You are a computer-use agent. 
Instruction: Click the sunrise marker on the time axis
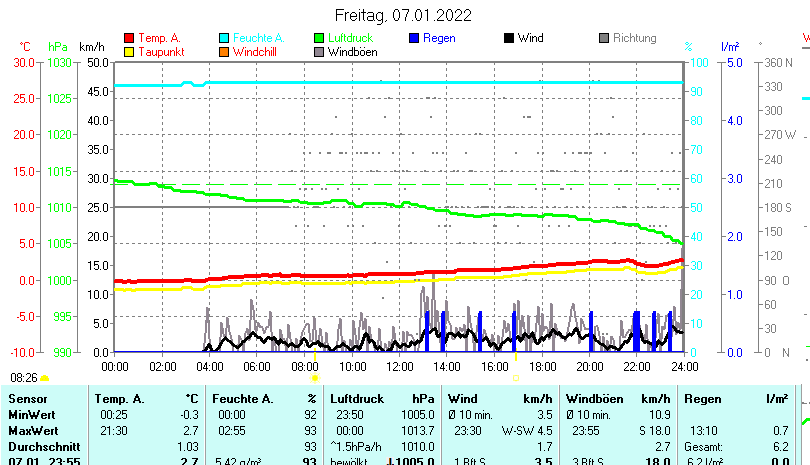[314, 379]
